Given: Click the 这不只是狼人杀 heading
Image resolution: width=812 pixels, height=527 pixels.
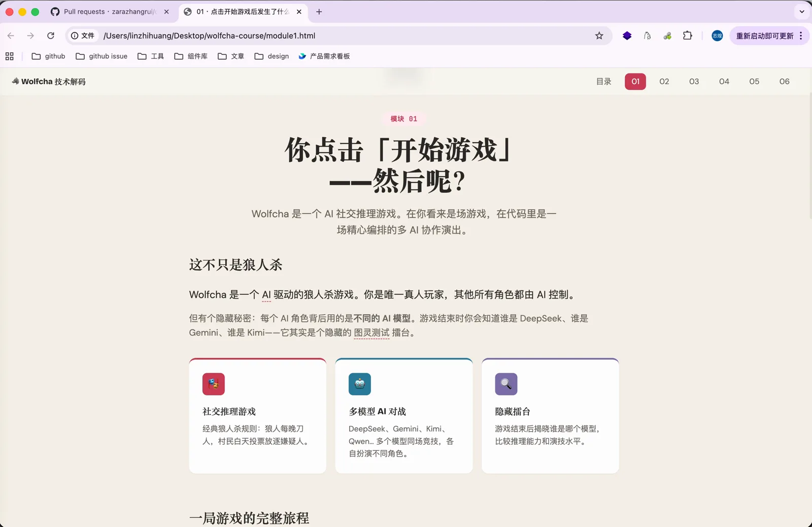Looking at the screenshot, I should click(236, 265).
